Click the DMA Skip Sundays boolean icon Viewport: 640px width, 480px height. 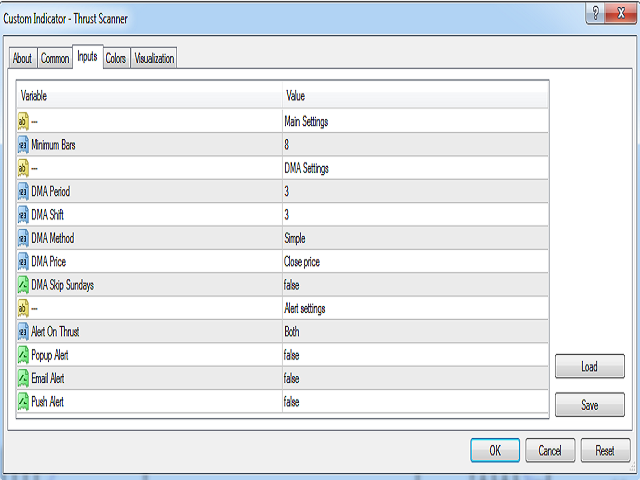(x=23, y=285)
